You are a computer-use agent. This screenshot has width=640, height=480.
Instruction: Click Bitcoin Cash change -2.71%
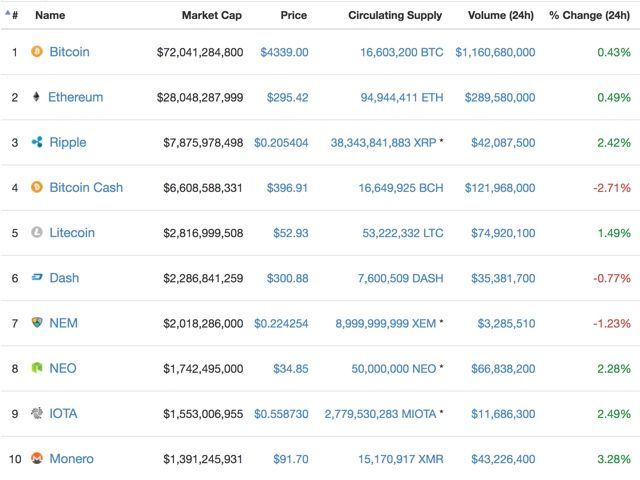pyautogui.click(x=612, y=188)
